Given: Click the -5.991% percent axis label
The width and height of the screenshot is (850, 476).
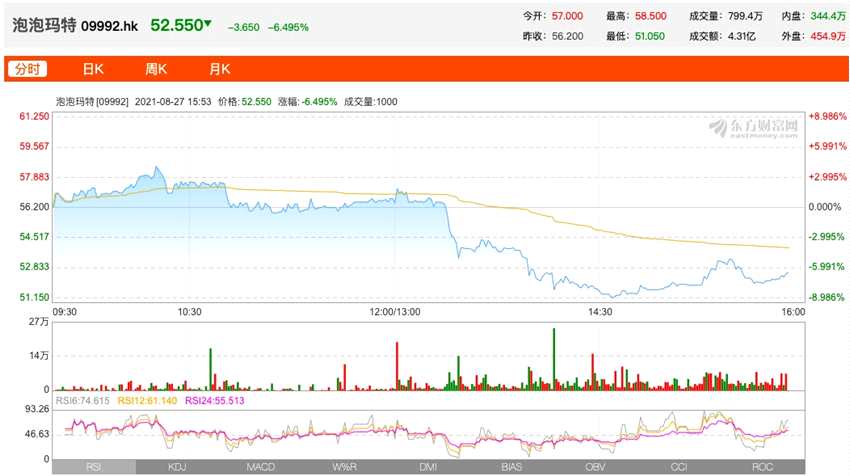Looking at the screenshot, I should click(x=827, y=267).
